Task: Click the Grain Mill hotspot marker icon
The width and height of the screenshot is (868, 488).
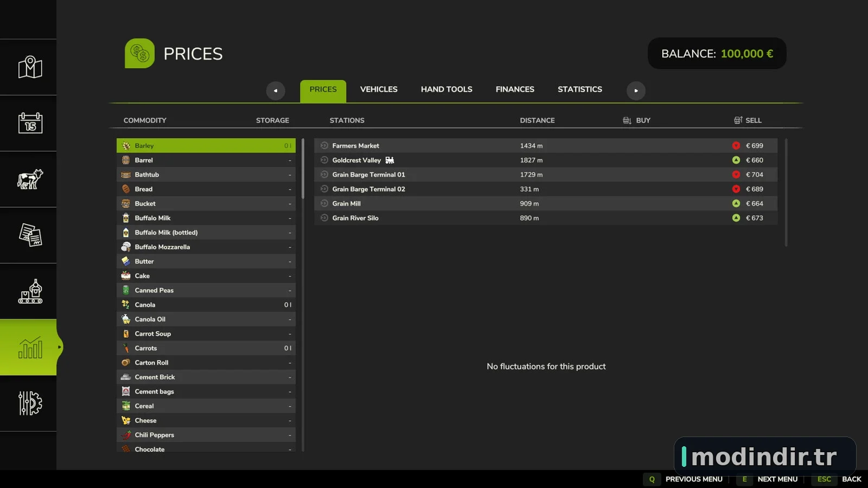Action: [324, 203]
